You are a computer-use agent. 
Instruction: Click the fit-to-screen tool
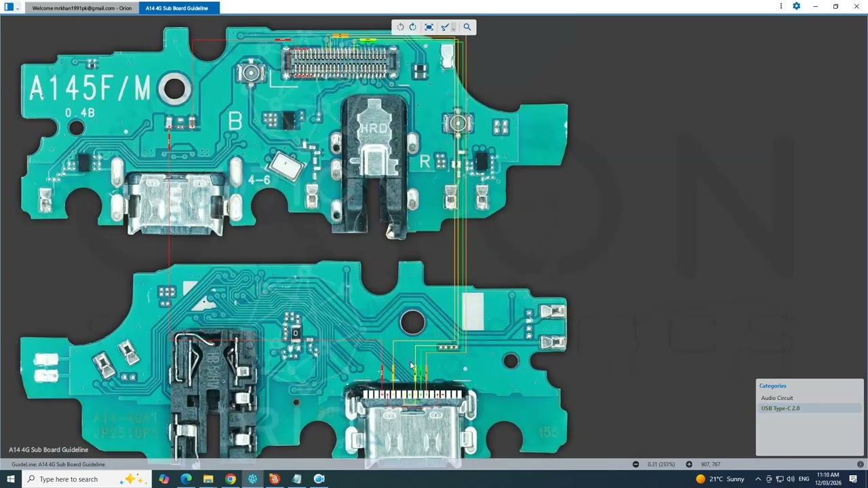click(429, 27)
